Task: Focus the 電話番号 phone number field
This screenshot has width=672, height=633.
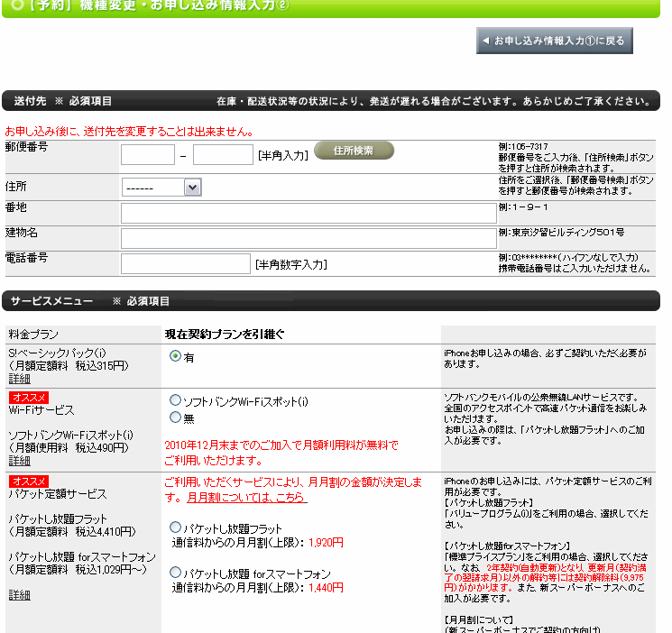Action: tap(185, 263)
